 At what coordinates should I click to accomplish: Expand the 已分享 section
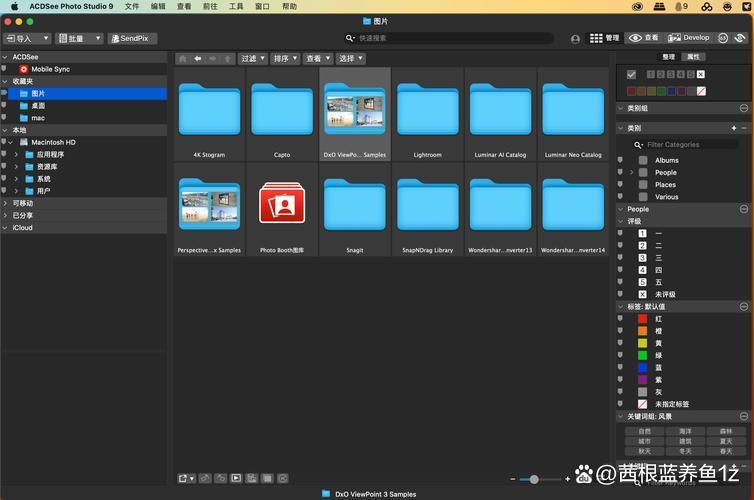click(5, 215)
